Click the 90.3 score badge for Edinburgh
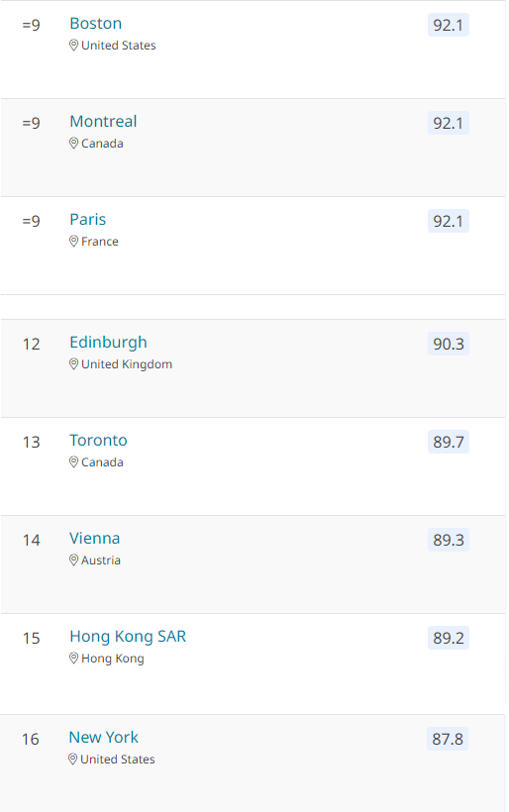The image size is (509, 812). point(449,344)
